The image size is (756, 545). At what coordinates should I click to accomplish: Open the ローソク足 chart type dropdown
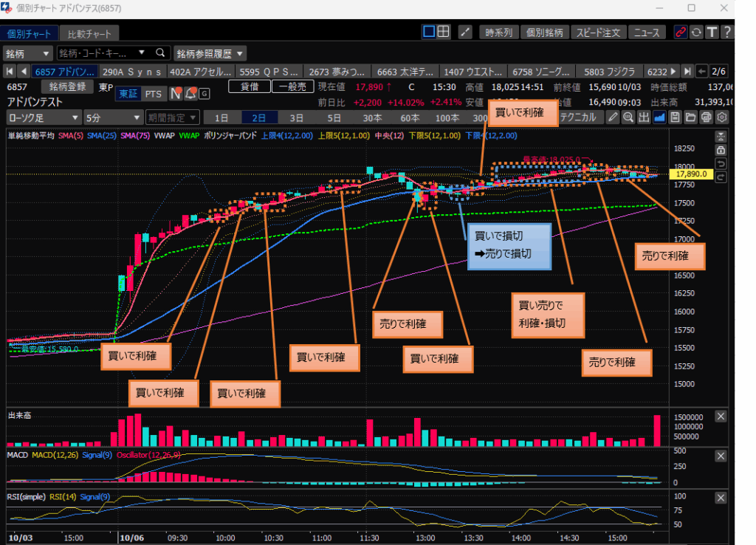click(x=44, y=117)
